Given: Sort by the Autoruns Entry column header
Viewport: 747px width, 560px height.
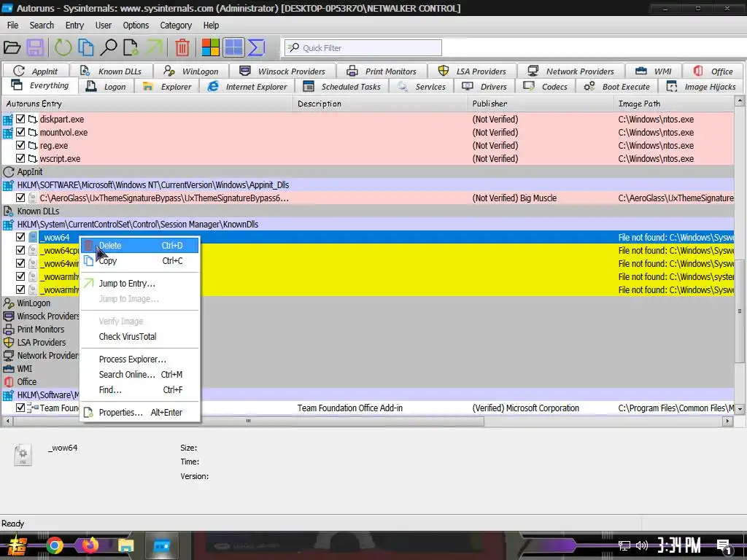Looking at the screenshot, I should 147,104.
